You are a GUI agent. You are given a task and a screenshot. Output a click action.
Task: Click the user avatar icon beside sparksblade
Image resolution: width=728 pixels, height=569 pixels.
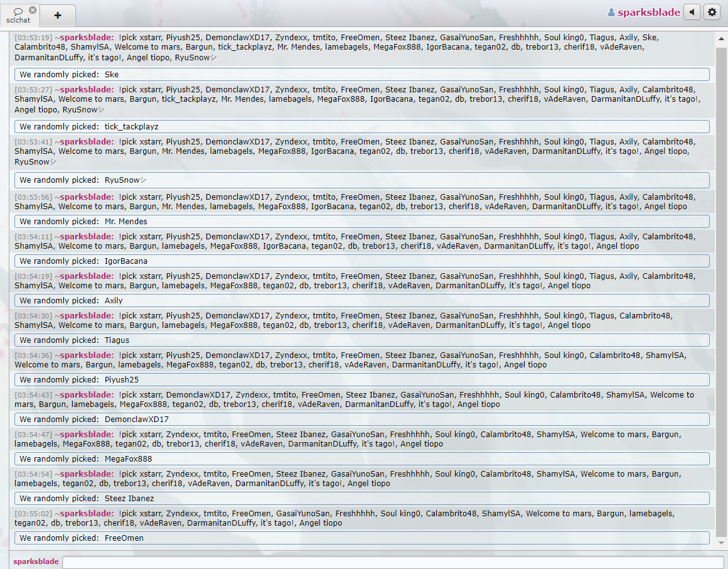[611, 13]
